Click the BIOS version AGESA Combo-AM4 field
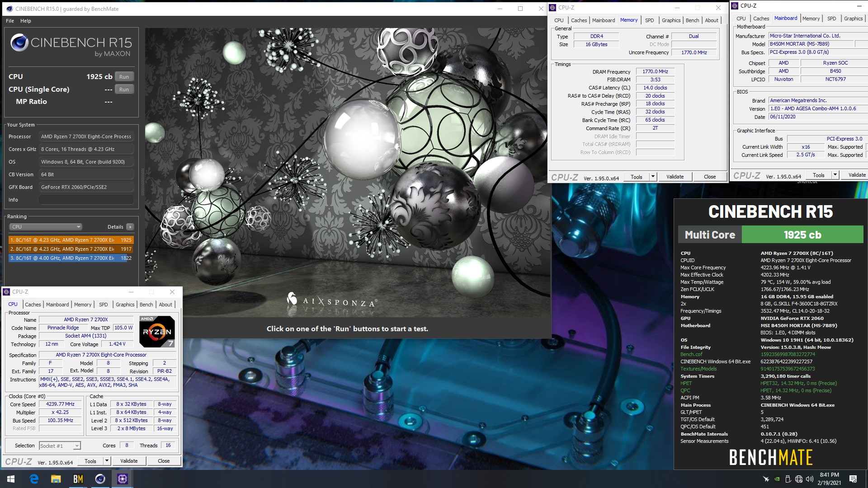The height and width of the screenshot is (488, 868). pos(818,109)
